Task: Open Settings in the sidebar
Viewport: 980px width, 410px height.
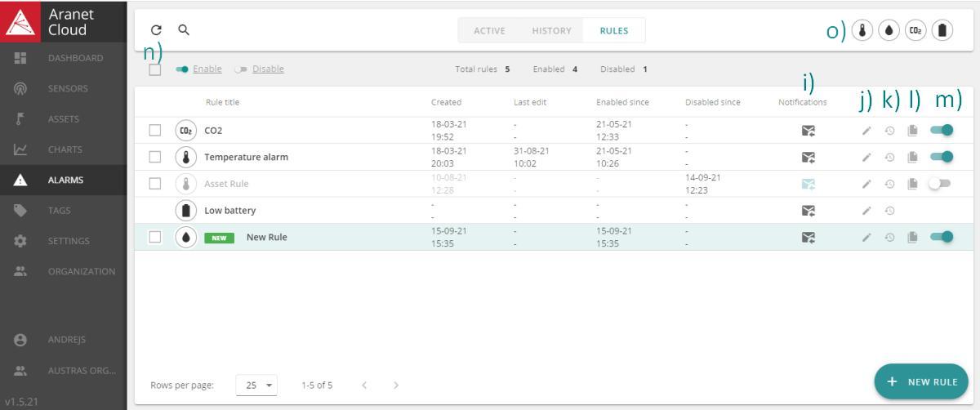Action: 64,241
